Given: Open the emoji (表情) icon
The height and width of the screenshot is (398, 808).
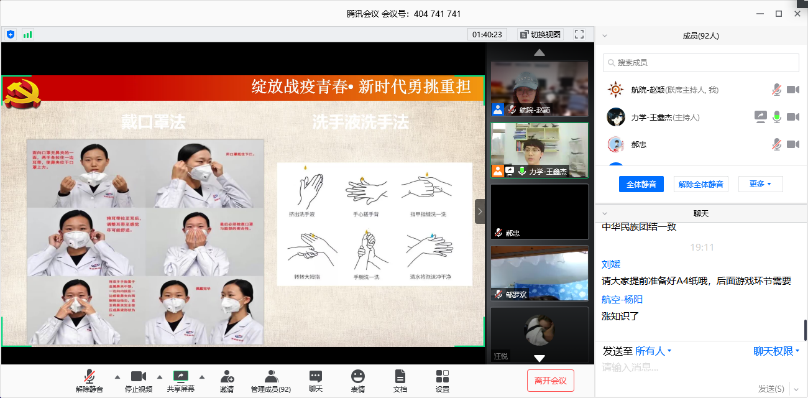Looking at the screenshot, I should [x=358, y=381].
